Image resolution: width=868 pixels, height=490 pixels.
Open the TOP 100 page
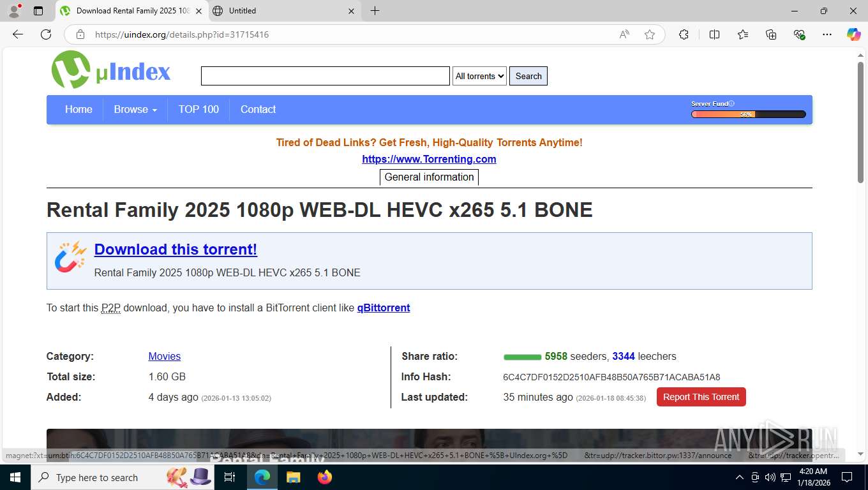click(x=198, y=110)
